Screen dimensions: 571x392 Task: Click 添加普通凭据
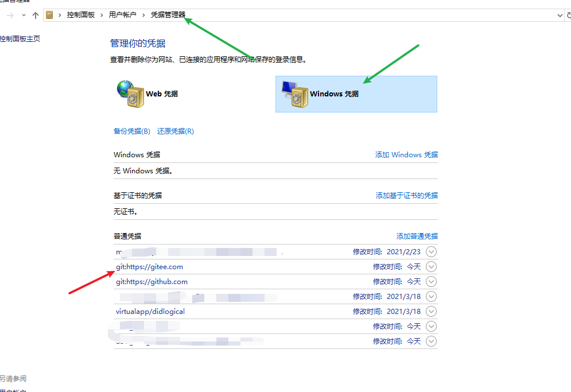tap(416, 236)
